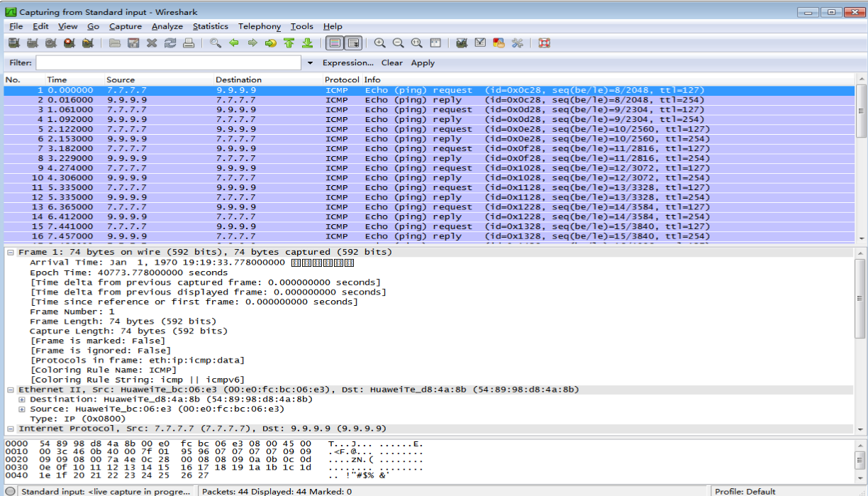Open expert info status bar icon
Screen dimensions: 868x496
point(10,491)
